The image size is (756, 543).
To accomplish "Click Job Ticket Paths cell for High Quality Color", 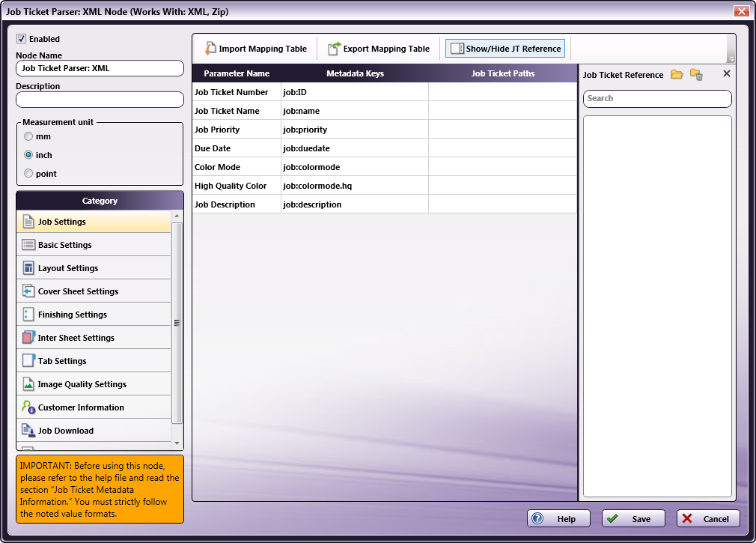I will [x=503, y=186].
